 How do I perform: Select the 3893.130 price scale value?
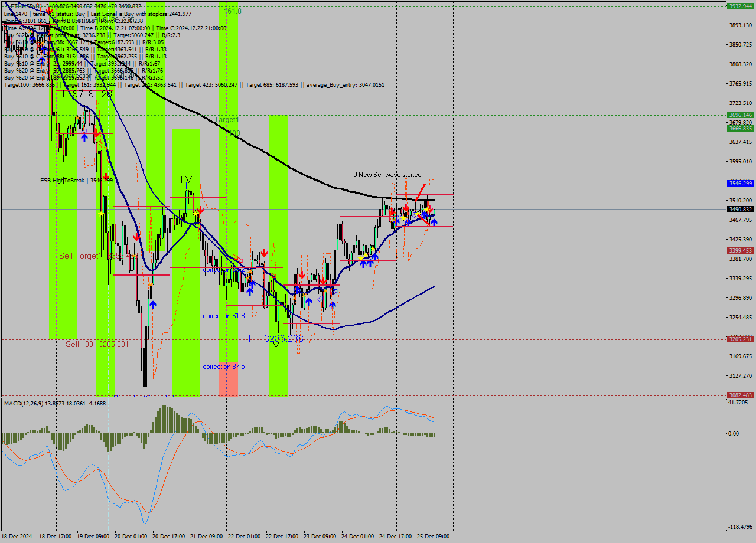[x=740, y=25]
